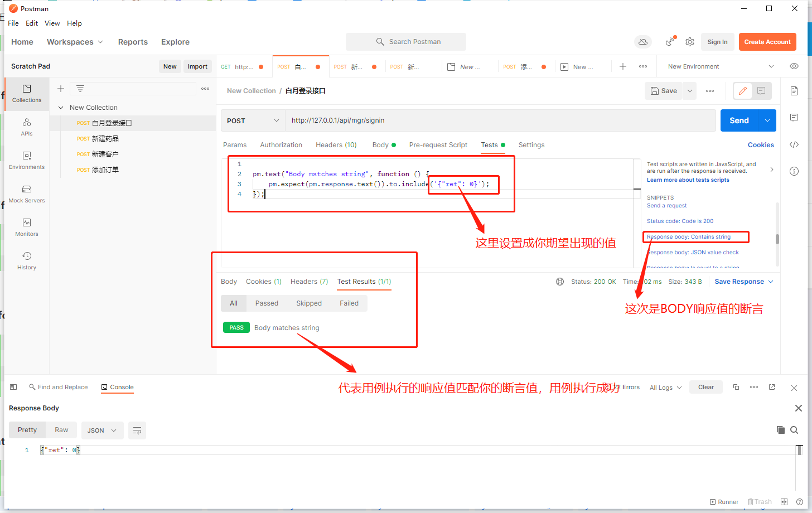This screenshot has height=513, width=812.
Task: Open the Environments sidebar panel
Action: pyautogui.click(x=27, y=161)
